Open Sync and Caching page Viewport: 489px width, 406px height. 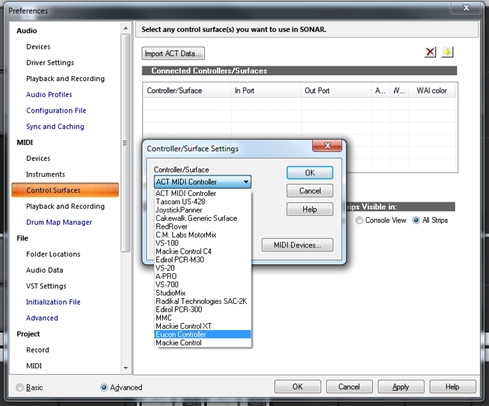point(55,127)
